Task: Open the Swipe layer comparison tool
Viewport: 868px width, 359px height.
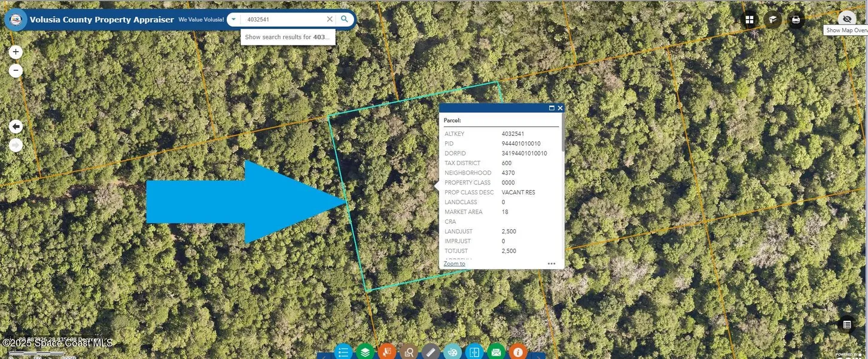Action: 474,352
